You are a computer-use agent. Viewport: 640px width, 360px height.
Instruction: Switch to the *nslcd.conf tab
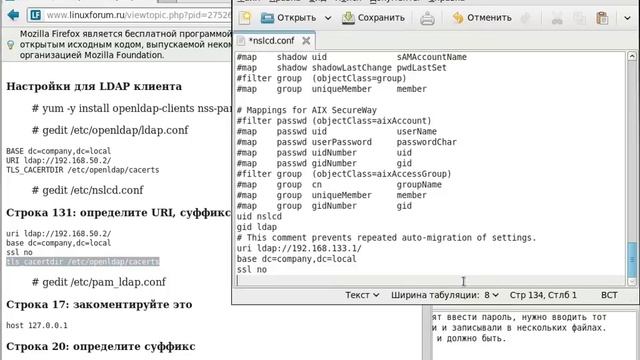click(x=271, y=41)
